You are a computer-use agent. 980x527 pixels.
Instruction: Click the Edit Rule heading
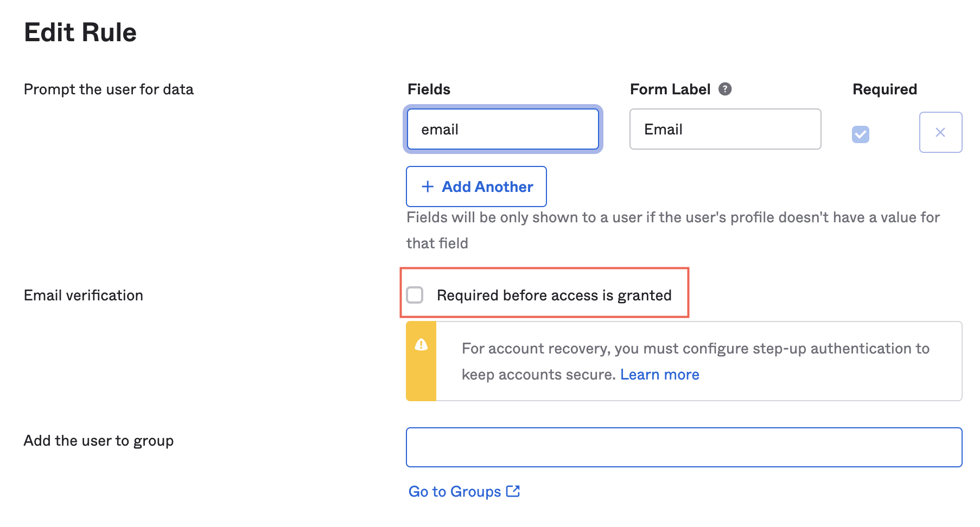(80, 33)
